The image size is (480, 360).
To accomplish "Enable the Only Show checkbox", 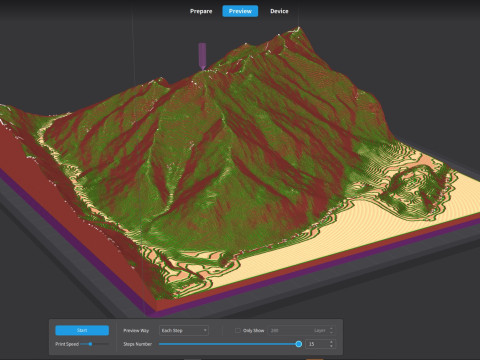I will coord(238,331).
